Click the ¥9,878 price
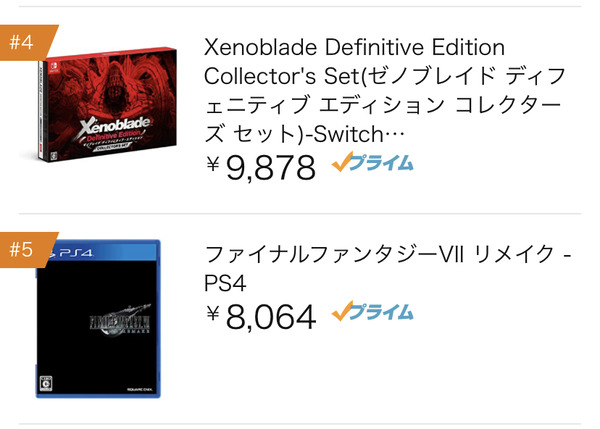The image size is (600, 429). (261, 168)
